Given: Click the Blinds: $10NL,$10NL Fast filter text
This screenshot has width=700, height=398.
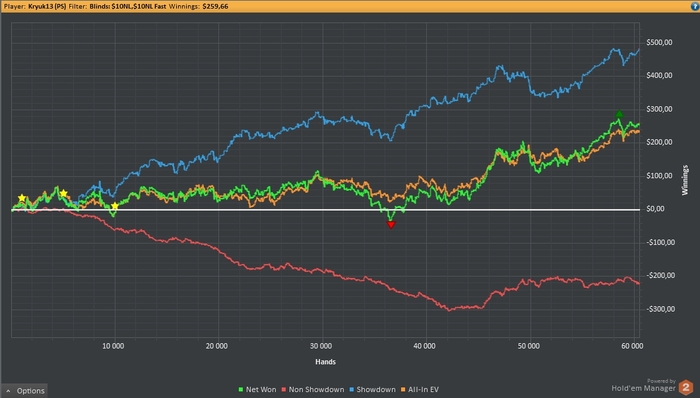Looking at the screenshot, I should (127, 6).
